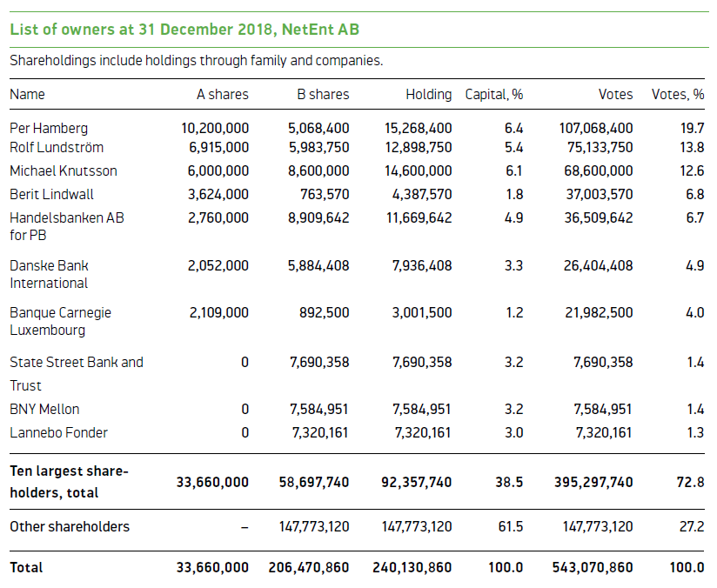Click BNY Mellon's B shares 7,584,951
Viewport: 717px width, 588px height.
319,409
